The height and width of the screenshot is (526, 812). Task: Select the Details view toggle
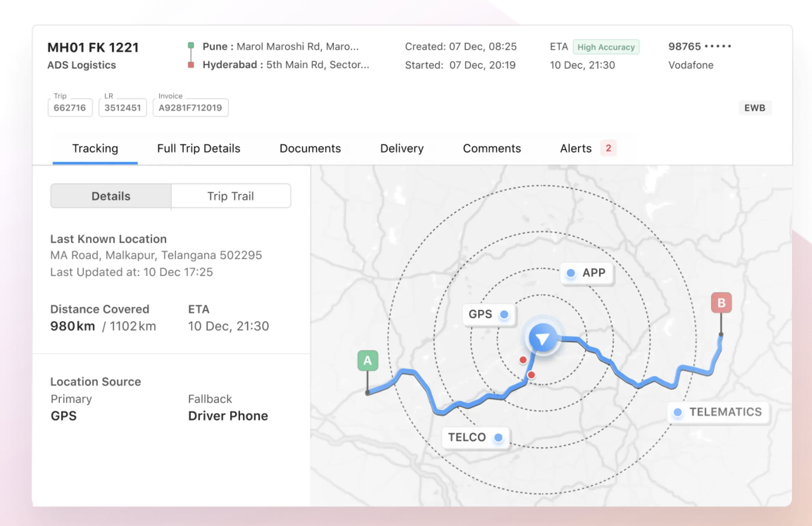click(x=111, y=195)
